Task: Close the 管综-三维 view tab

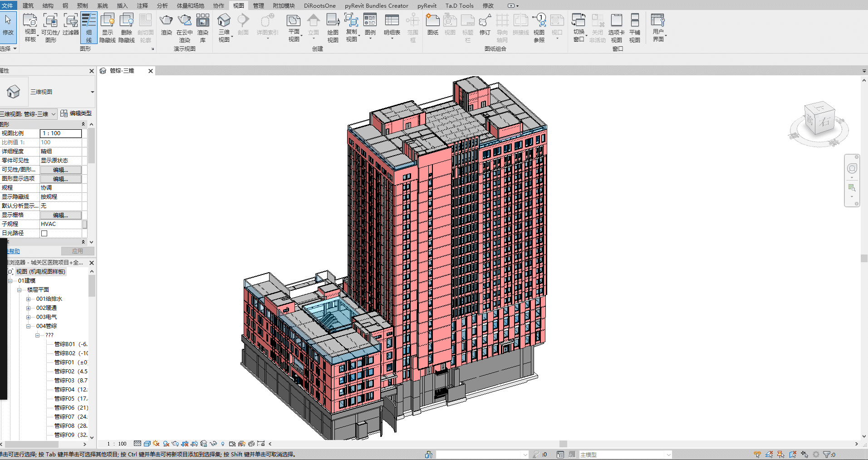Action: (151, 71)
